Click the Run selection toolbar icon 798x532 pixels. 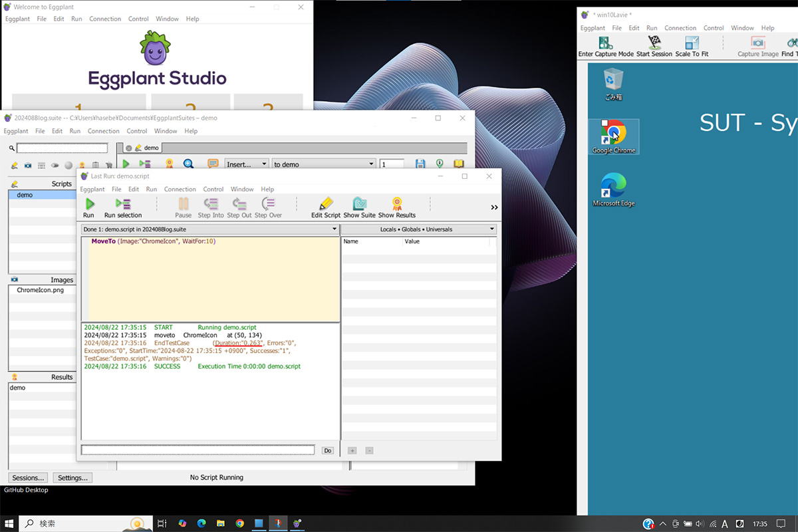(123, 204)
